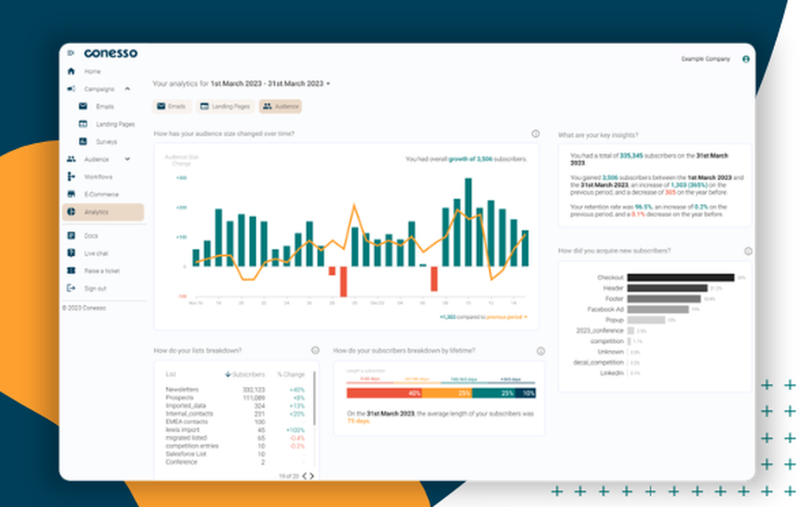Viewport: 812px width, 507px height.
Task: Open E-Commerce in sidebar
Action: (101, 194)
